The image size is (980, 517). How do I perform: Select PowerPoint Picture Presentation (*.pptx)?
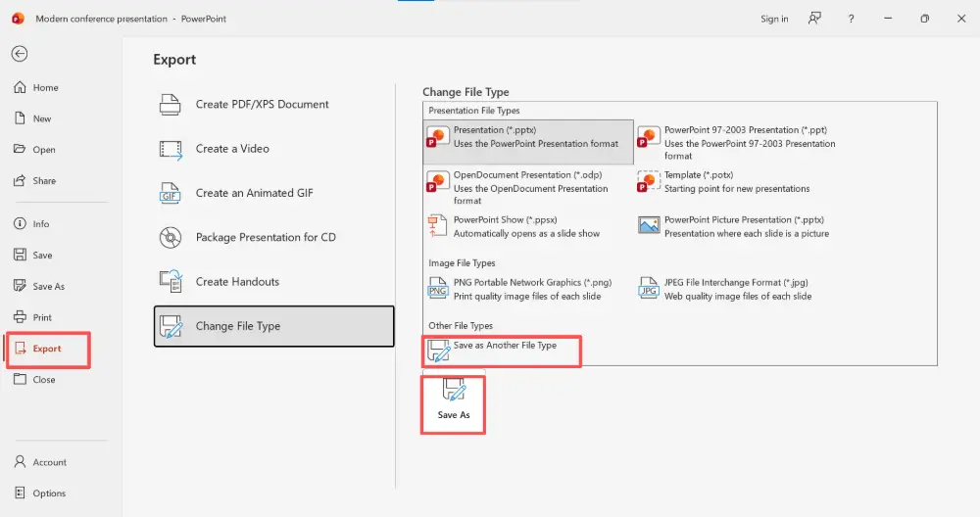point(739,226)
